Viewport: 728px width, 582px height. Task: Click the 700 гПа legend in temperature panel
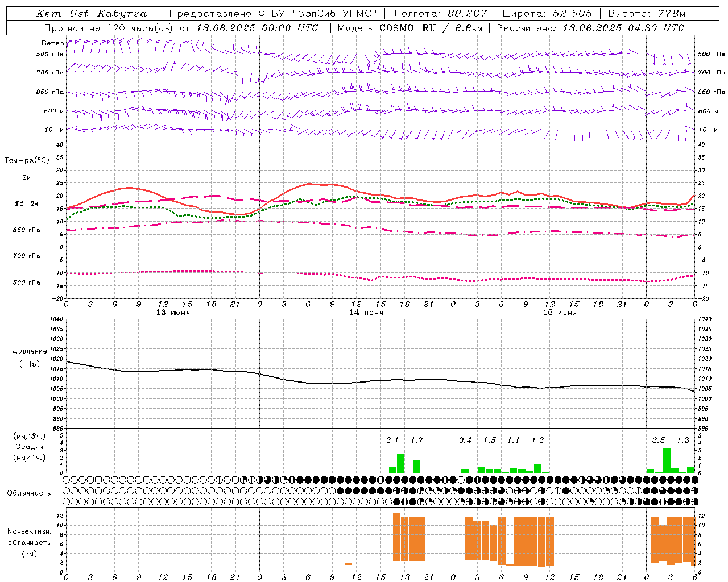tap(27, 256)
